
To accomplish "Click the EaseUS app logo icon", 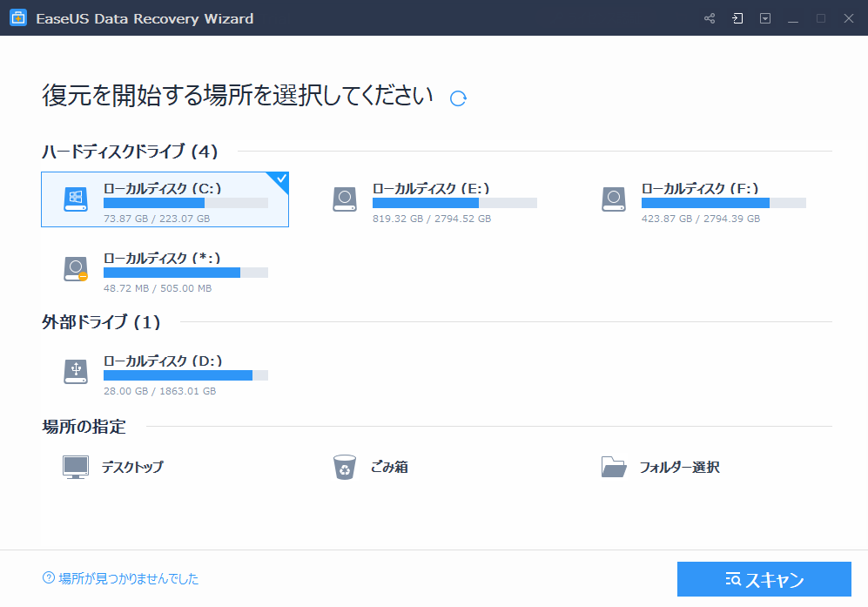I will coord(18,17).
